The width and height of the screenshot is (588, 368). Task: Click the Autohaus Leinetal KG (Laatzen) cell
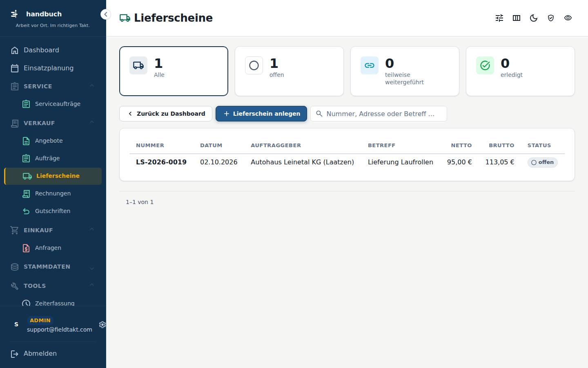tap(302, 162)
